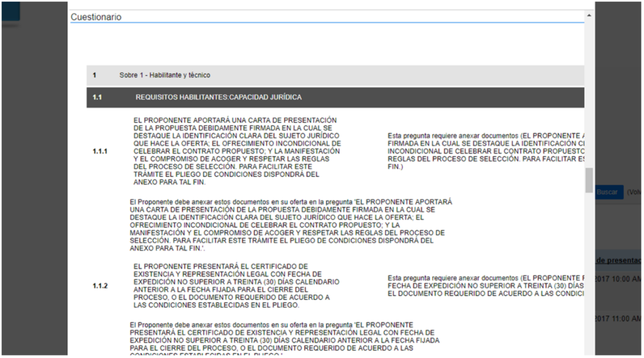Click the 1.1.1 carta de presentación question text
This screenshot has width=644, height=358.
[x=237, y=151]
